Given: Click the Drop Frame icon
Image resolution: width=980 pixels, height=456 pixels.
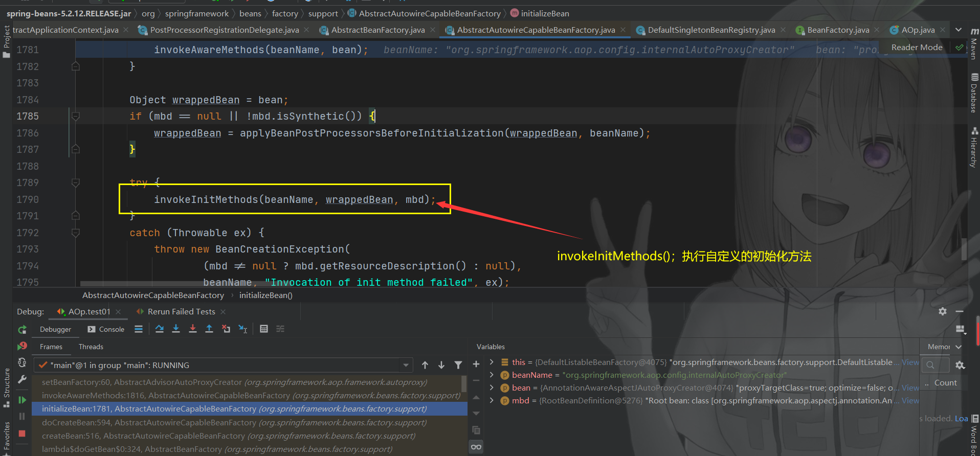Looking at the screenshot, I should click(x=226, y=329).
